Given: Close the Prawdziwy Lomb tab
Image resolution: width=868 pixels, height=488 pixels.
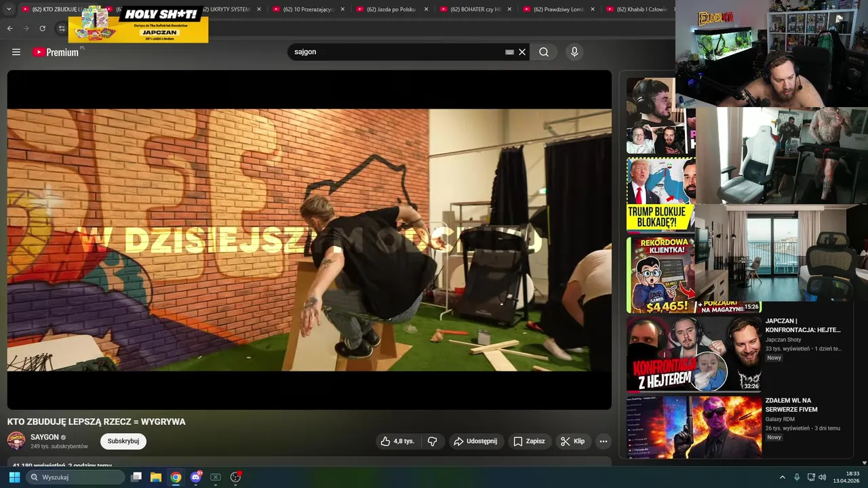Looking at the screenshot, I should pos(593,9).
